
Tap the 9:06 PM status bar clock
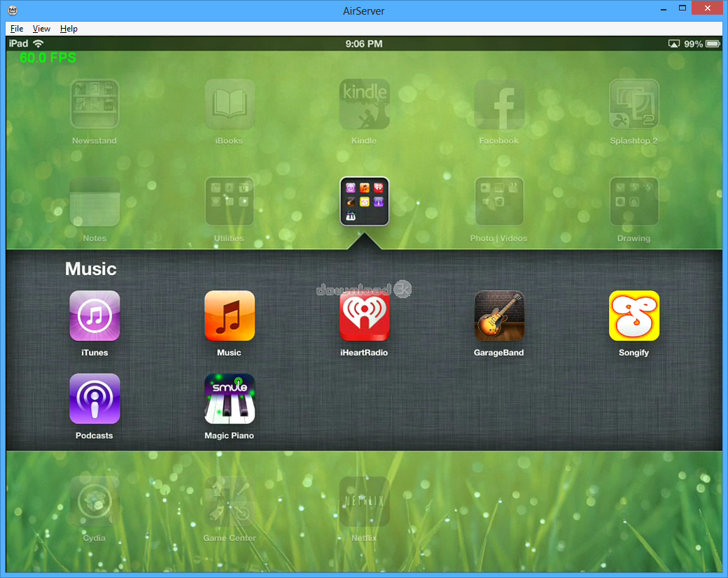364,44
